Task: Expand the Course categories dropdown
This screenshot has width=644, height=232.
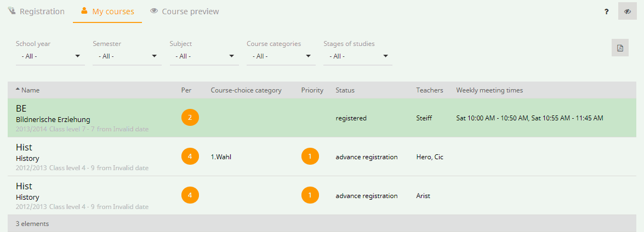Action: point(281,56)
